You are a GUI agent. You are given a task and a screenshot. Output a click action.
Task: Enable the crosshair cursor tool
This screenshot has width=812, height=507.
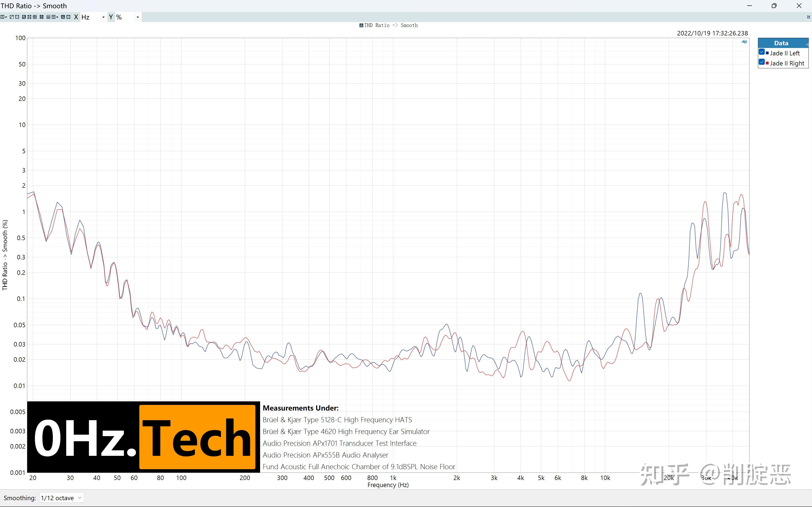tap(42, 17)
